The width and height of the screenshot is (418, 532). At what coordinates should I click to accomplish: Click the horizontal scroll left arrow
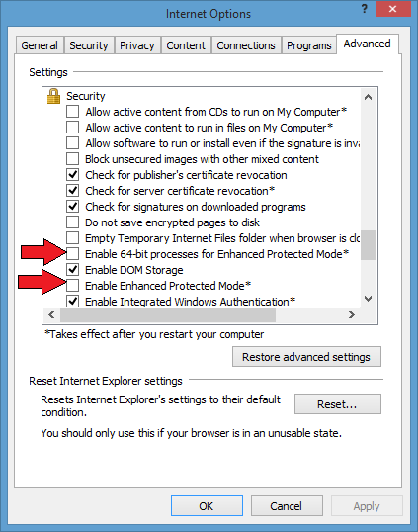pyautogui.click(x=51, y=314)
